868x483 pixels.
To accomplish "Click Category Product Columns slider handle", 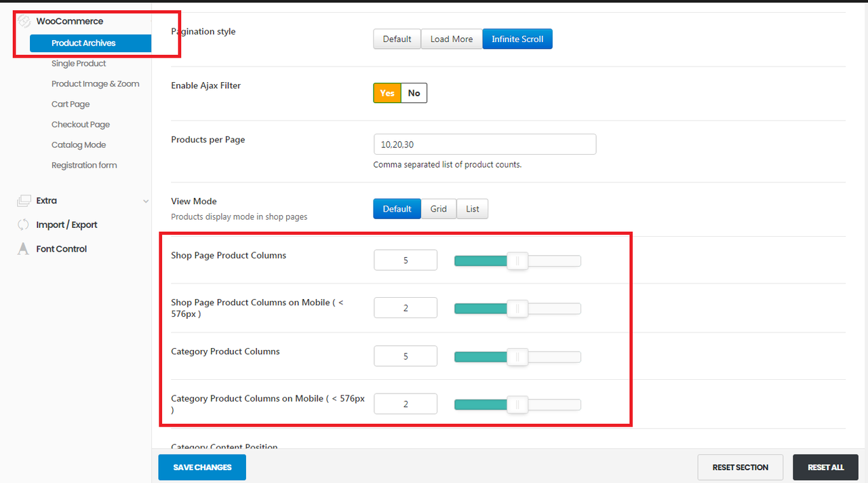I will pyautogui.click(x=517, y=357).
